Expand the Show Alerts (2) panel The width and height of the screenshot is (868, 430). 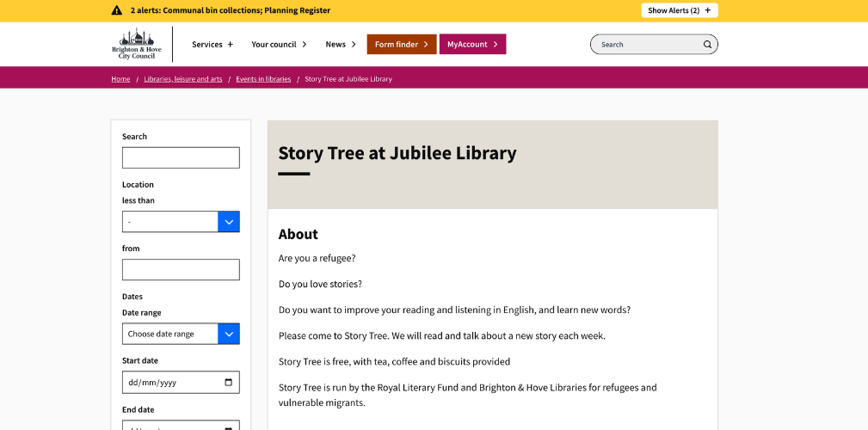tap(679, 10)
